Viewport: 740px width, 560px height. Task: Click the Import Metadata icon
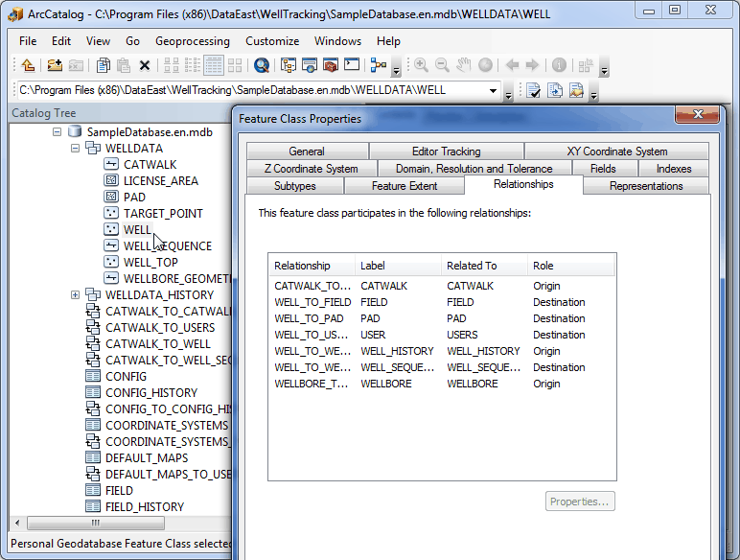[555, 90]
